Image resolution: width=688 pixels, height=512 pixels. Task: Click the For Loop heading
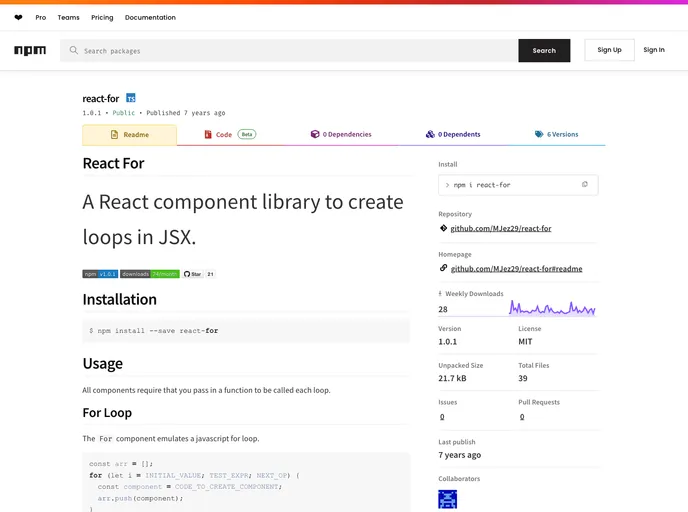click(107, 412)
